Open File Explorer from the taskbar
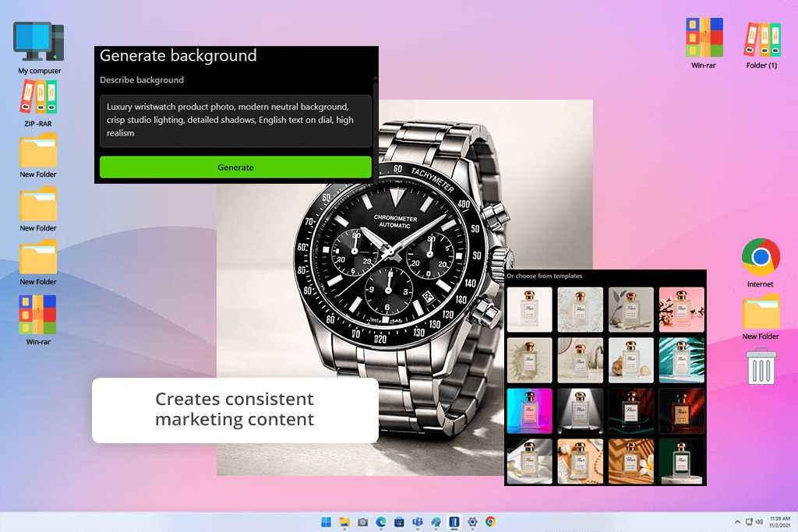The width and height of the screenshot is (798, 532). (x=344, y=522)
